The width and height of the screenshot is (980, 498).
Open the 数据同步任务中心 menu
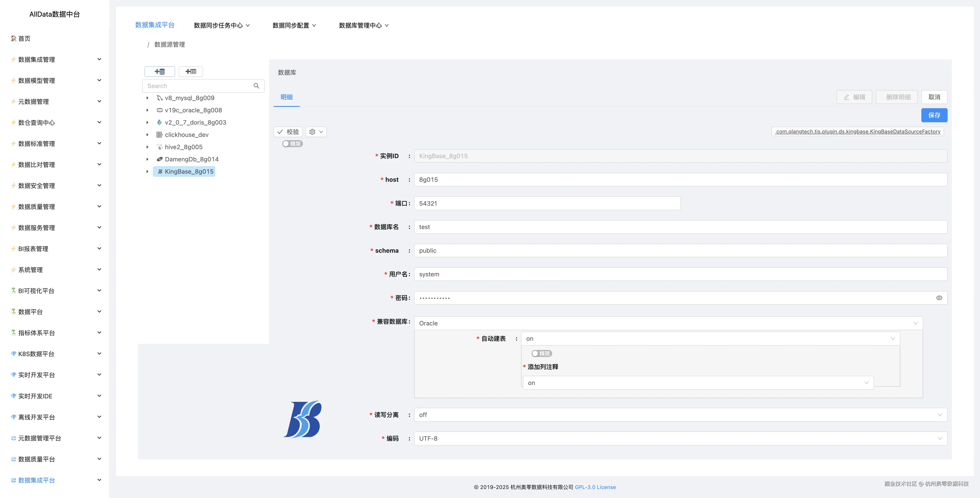click(x=221, y=25)
